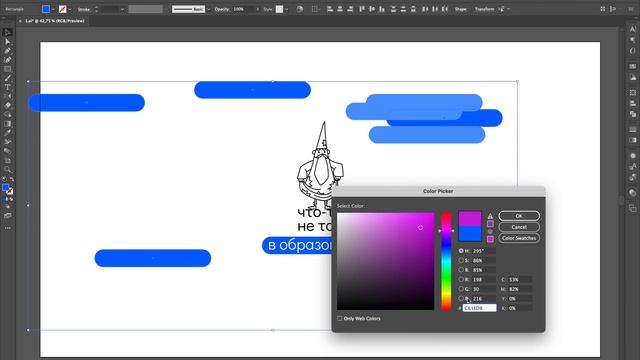Click Cancel in Color Picker
Screen dimensions: 640x360
pos(519,227)
